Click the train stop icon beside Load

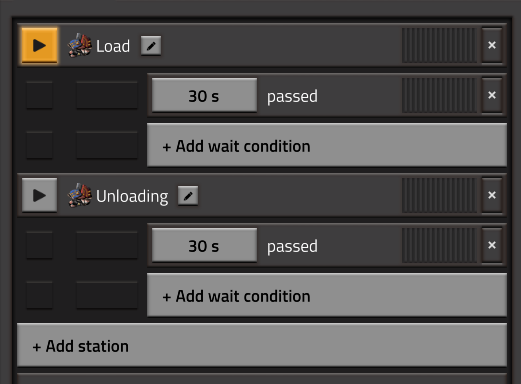point(80,45)
